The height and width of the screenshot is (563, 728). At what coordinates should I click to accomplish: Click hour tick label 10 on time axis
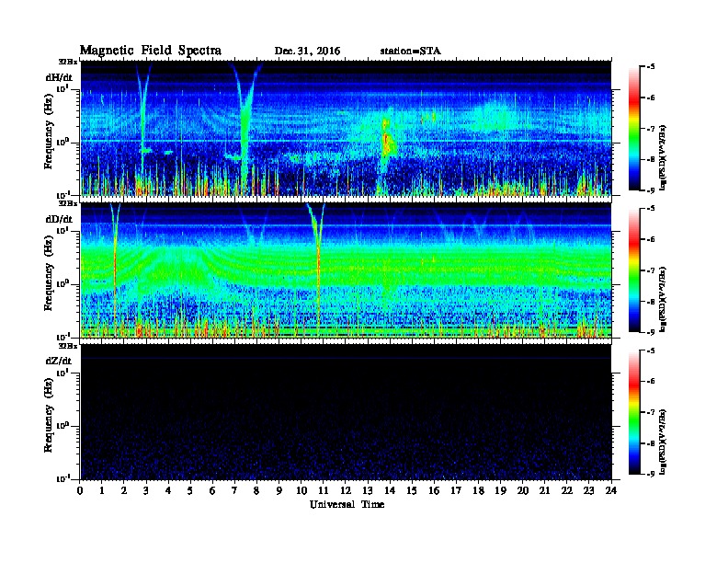click(301, 490)
